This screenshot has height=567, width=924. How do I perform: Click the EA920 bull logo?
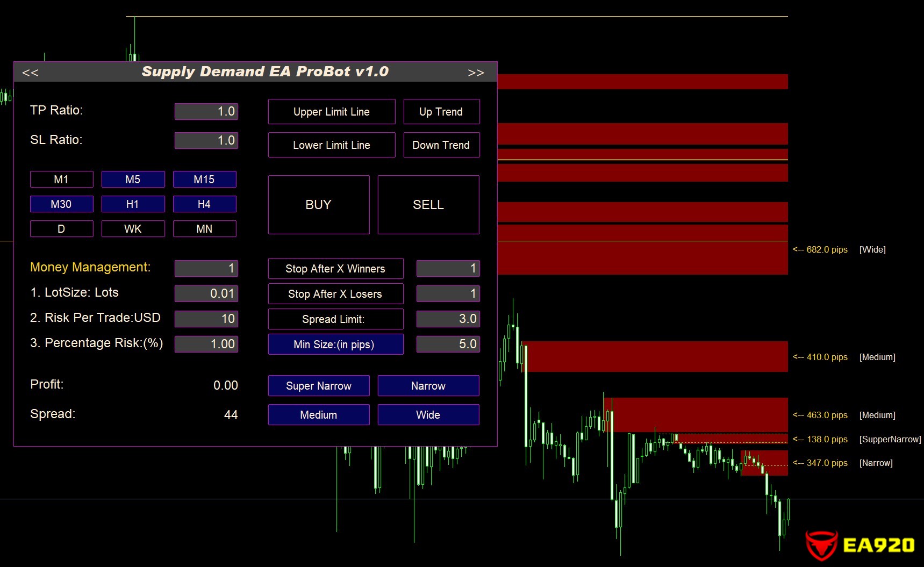[821, 546]
